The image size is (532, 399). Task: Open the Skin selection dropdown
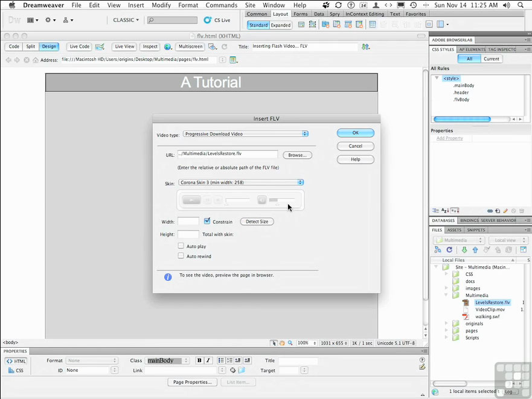coord(241,182)
